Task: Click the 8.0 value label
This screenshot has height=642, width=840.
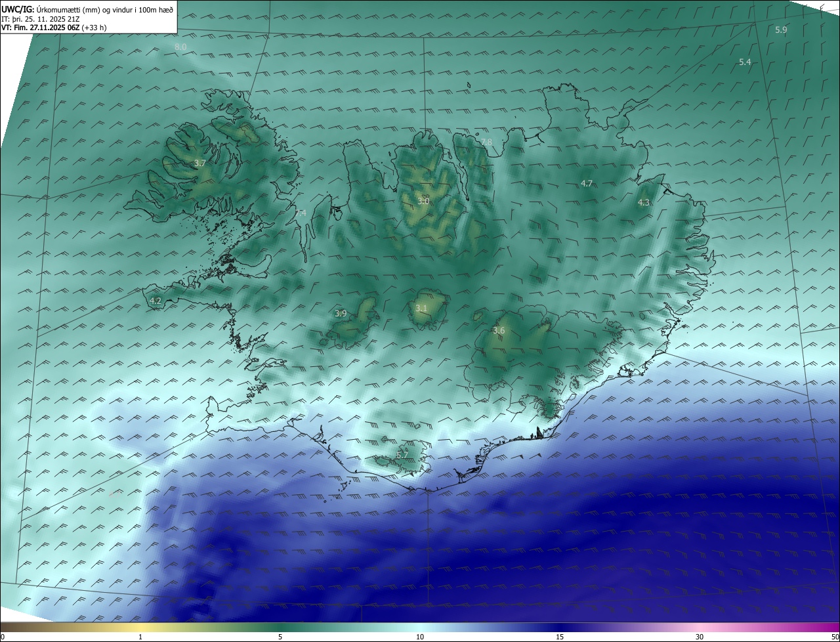Action: pos(180,47)
